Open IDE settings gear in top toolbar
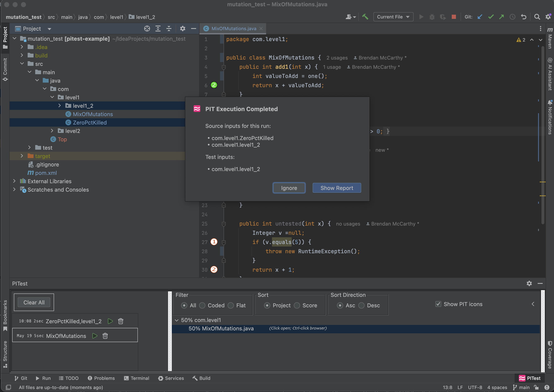The height and width of the screenshot is (392, 554). 548,17
